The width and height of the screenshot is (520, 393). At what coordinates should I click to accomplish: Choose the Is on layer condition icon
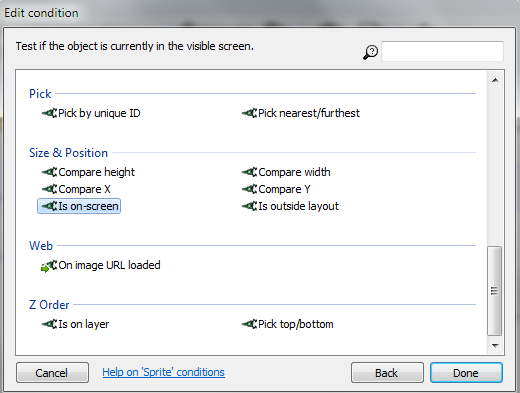tap(49, 324)
